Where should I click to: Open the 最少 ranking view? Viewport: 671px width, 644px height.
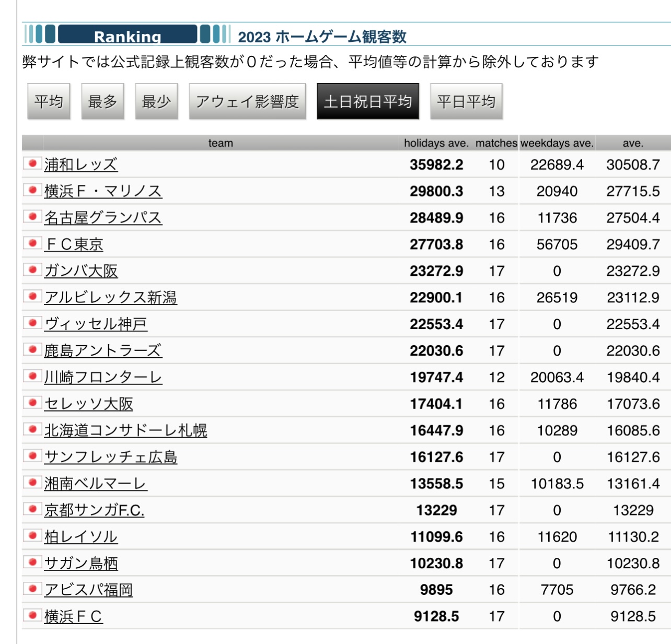[x=156, y=101]
